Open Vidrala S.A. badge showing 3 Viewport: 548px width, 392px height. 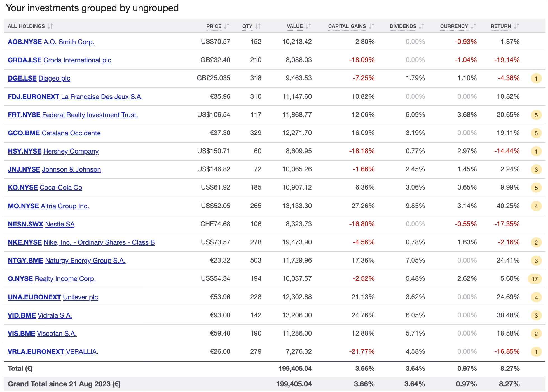coord(536,315)
